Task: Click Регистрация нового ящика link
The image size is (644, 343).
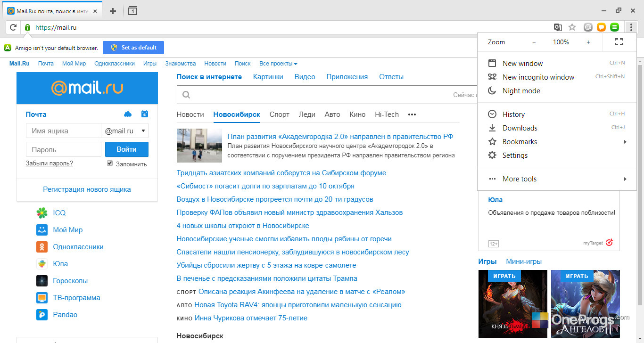Action: 87,189
